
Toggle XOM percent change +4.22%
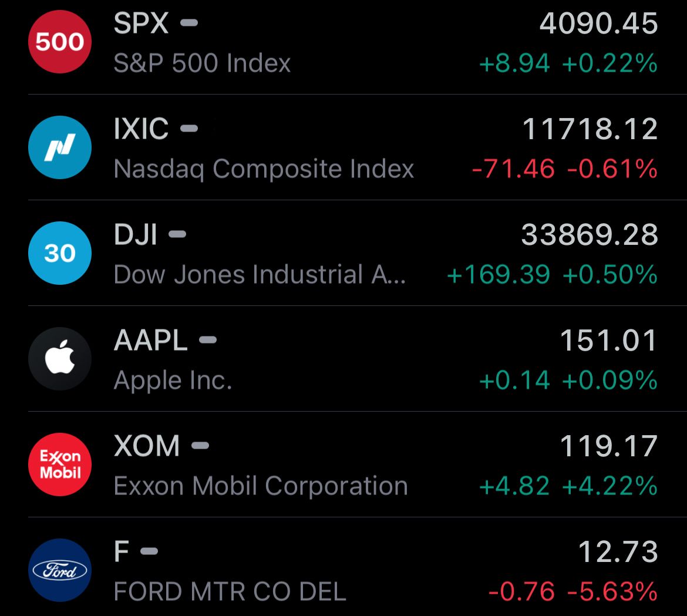[x=610, y=486]
